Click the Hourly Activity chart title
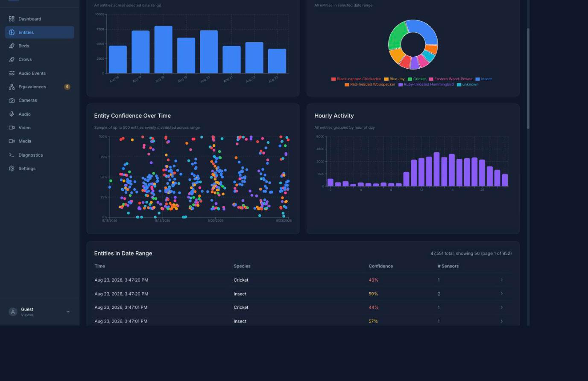Viewport: 588px width, 381px height. (334, 116)
